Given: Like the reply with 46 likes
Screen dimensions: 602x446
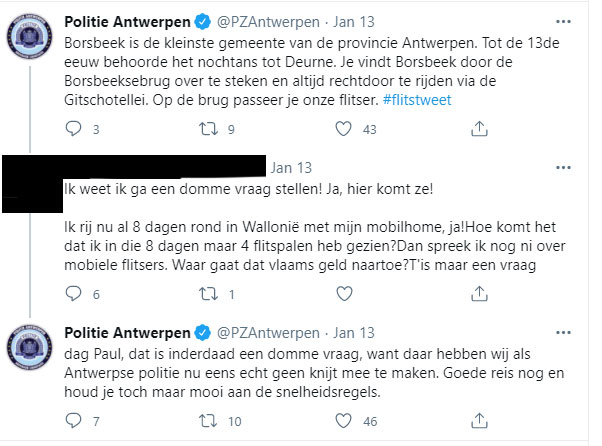Looking at the screenshot, I should coord(343,421).
